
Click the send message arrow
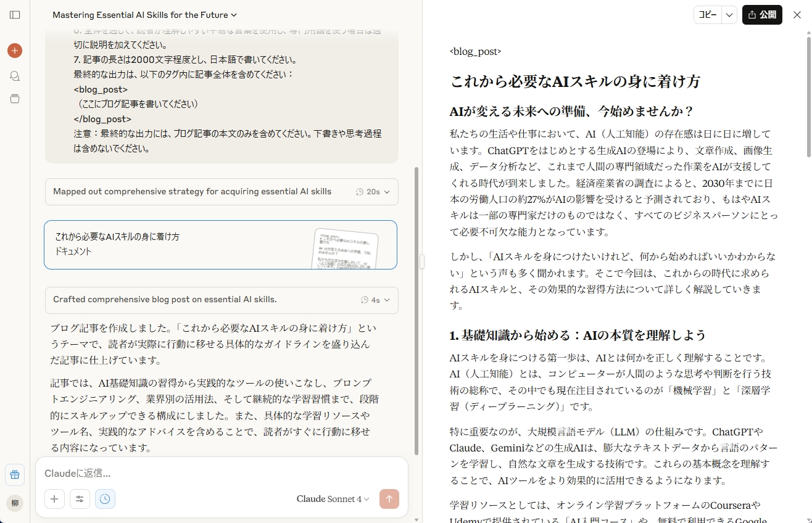(389, 499)
